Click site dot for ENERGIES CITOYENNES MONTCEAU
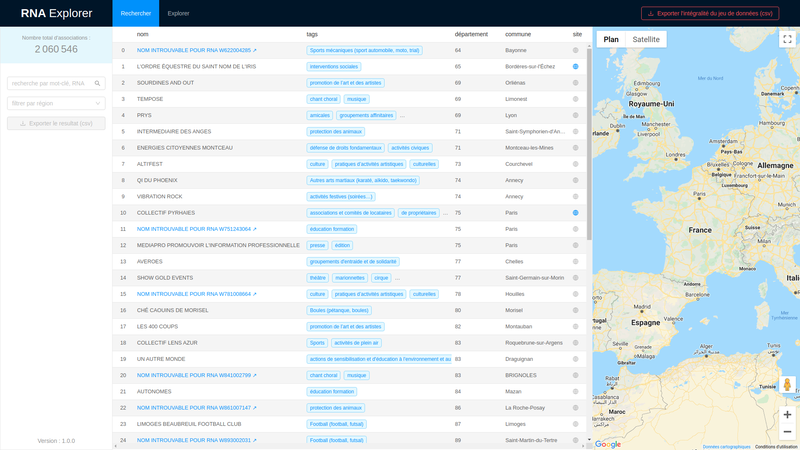This screenshot has width=800, height=450. [x=576, y=147]
